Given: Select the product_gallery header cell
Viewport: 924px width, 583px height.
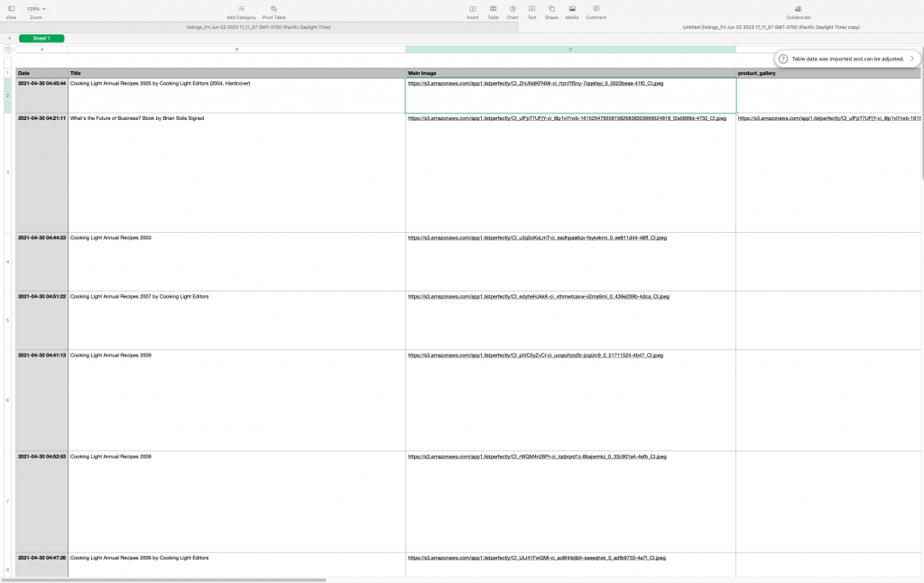Looking at the screenshot, I should [x=828, y=73].
